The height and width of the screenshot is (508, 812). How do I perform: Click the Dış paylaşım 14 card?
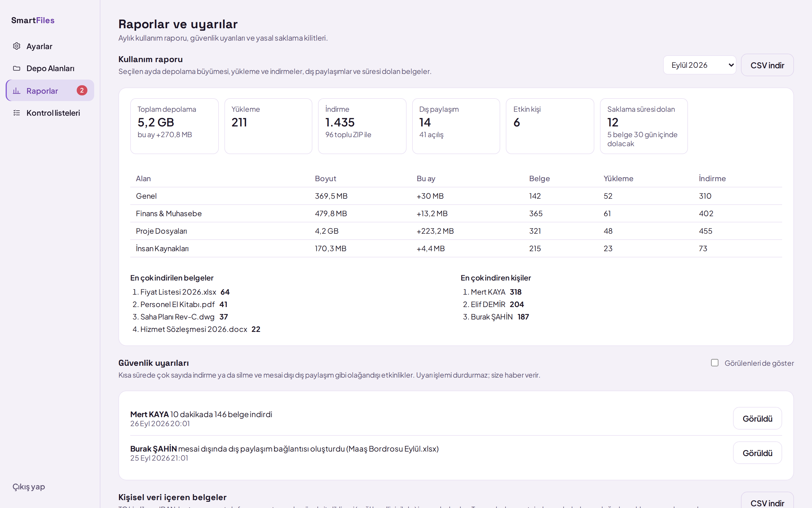coord(456,126)
